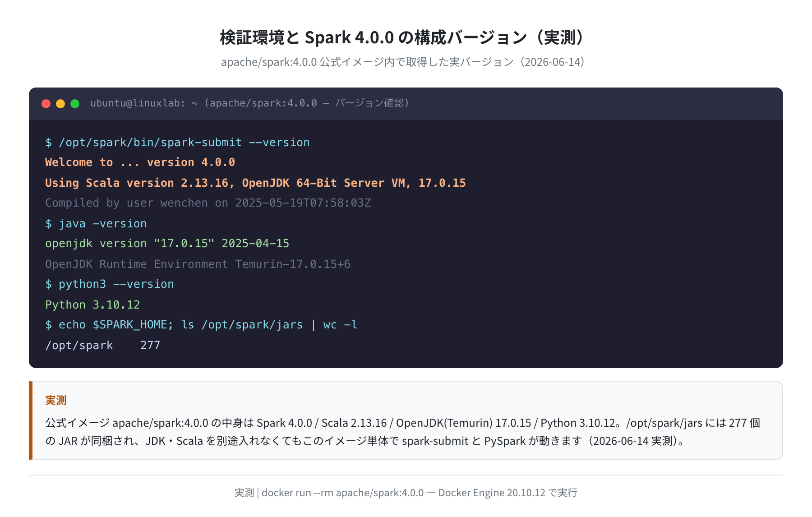This screenshot has height=517, width=812.
Task: Click the green maximize dot of terminal
Action: (75, 104)
